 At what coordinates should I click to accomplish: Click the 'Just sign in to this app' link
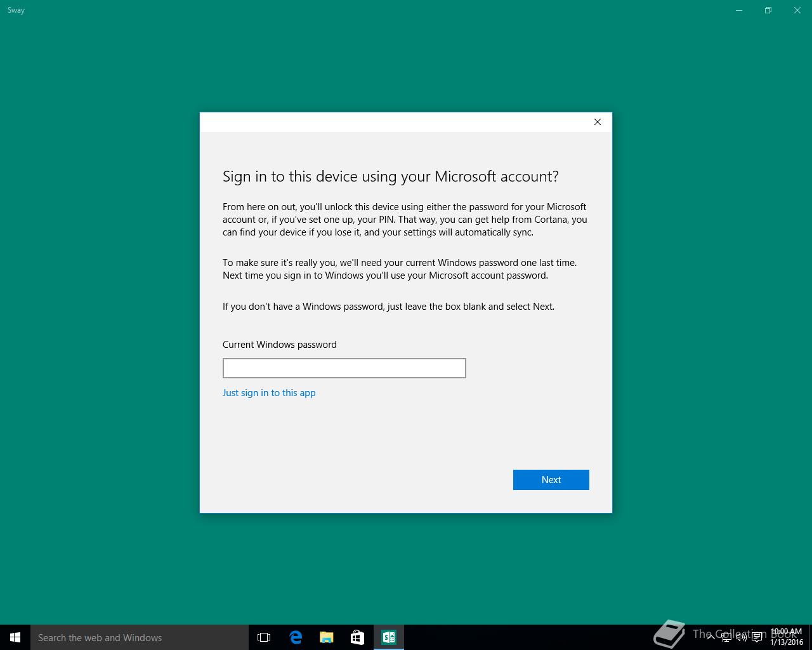coord(269,393)
